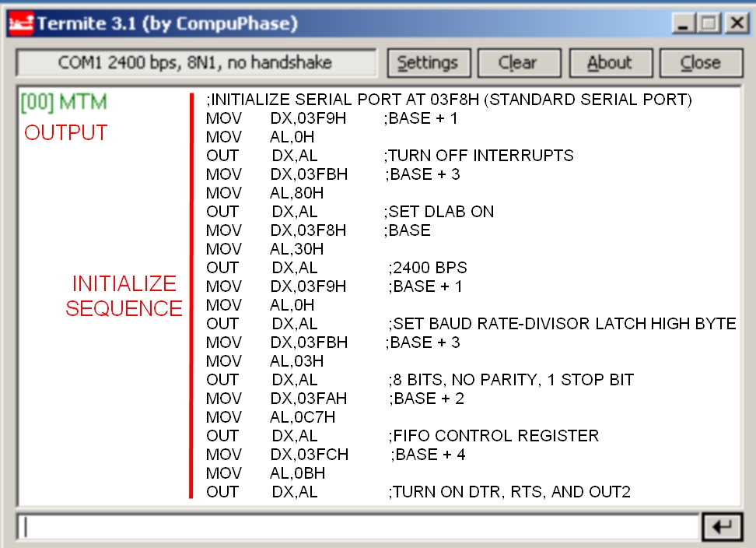Click the ;FIFO CONTROL REGISTER comment

pos(494,436)
